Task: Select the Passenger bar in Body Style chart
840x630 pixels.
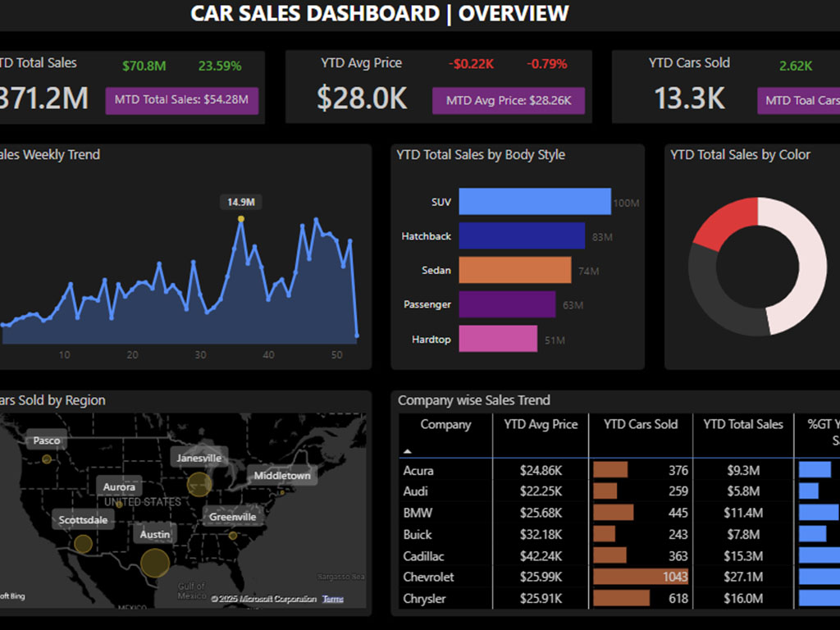Action: [x=507, y=304]
